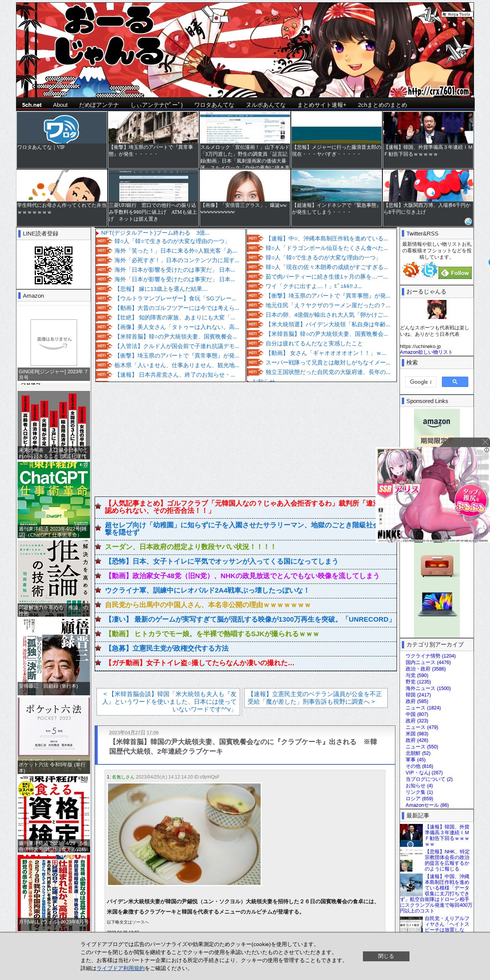
Task: Open the スーダン、日本政府の想定より popular article
Action: click(x=190, y=547)
